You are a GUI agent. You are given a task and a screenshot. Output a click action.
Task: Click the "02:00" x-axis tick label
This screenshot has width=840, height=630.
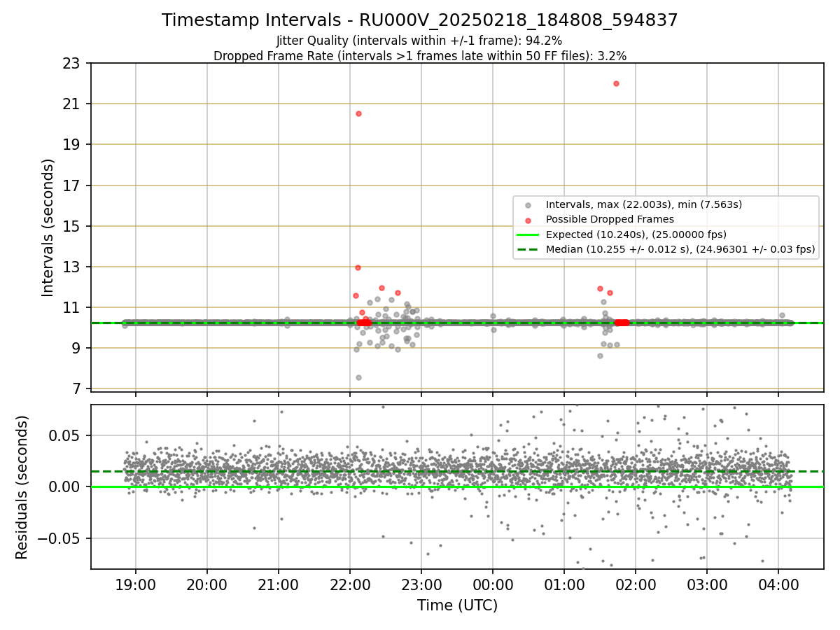coord(636,584)
